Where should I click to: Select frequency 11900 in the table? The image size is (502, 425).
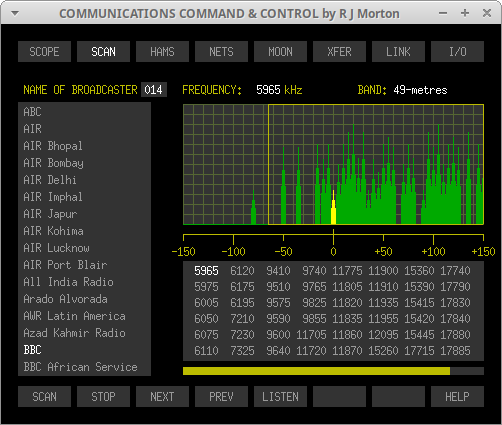click(x=383, y=271)
